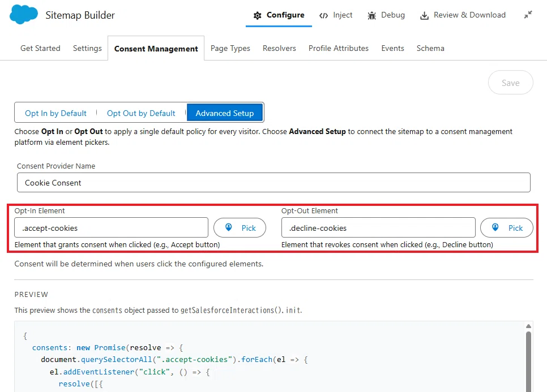The height and width of the screenshot is (392, 547).
Task: Click the Sitemap Builder title
Action: coord(80,15)
